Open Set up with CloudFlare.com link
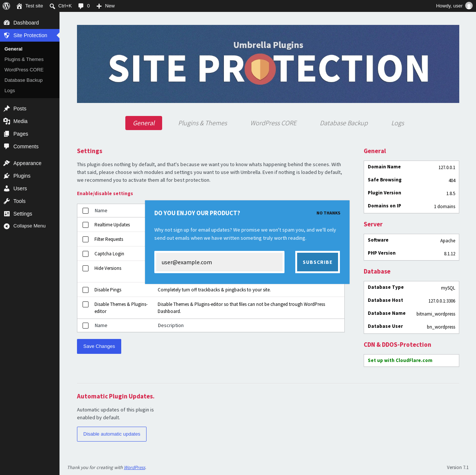476x475 pixels. [x=400, y=361]
